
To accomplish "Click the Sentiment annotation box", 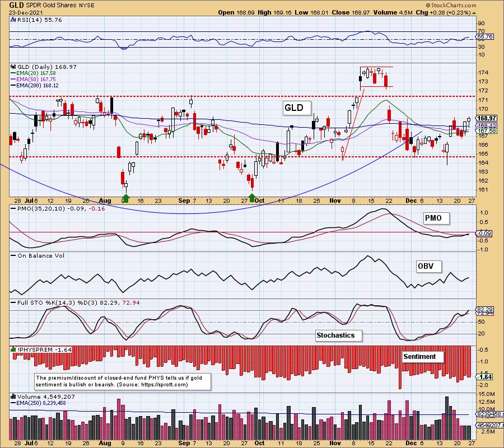I will click(423, 357).
